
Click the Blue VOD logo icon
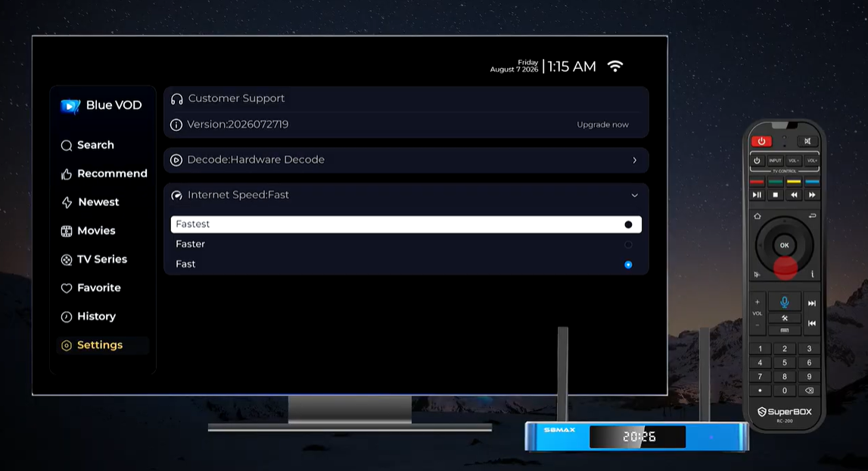click(x=70, y=106)
